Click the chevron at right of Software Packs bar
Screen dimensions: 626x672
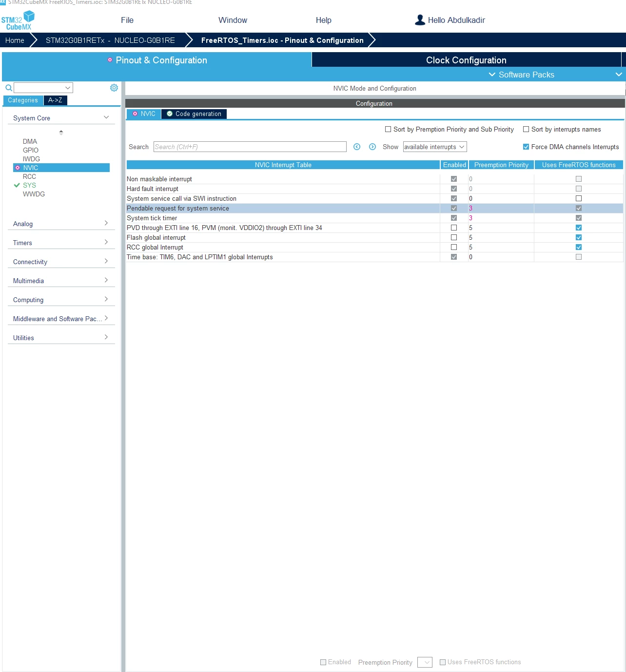[619, 75]
